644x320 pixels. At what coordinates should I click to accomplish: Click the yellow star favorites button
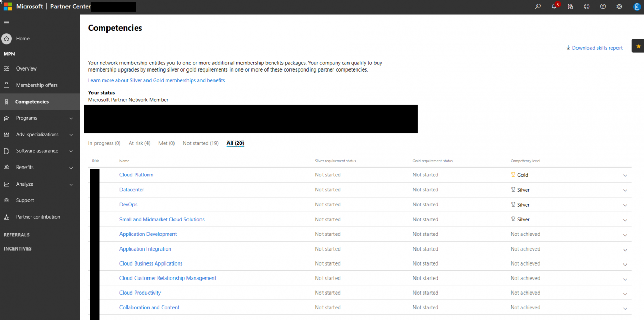click(638, 46)
